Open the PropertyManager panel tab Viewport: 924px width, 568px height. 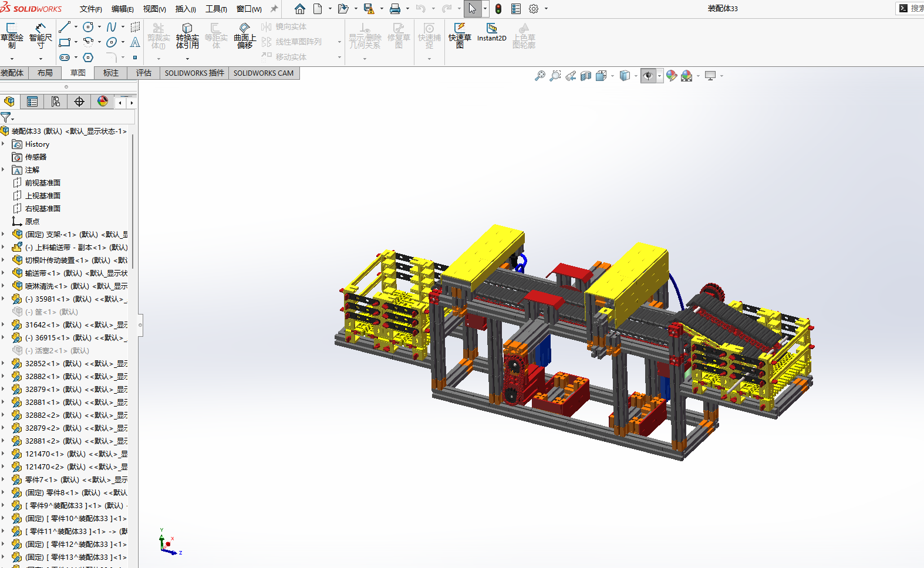point(32,102)
